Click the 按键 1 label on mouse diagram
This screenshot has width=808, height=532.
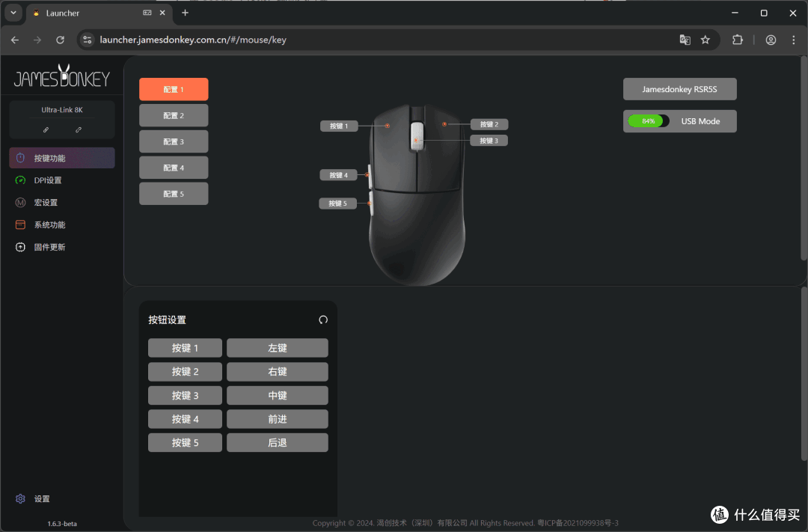(x=339, y=126)
